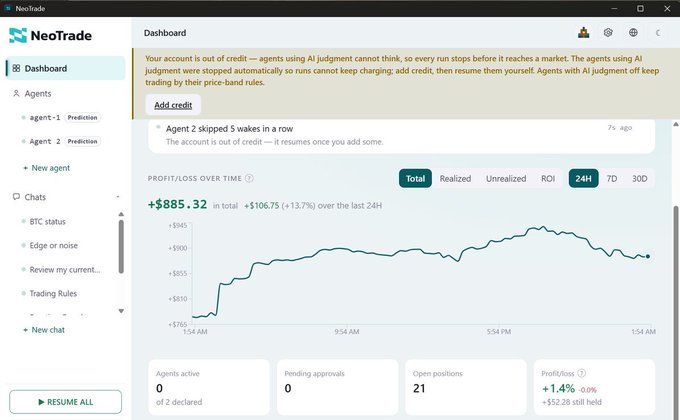Click the Prediction badge beside Agent 2
Image resolution: width=680 pixels, height=420 pixels.
point(82,141)
